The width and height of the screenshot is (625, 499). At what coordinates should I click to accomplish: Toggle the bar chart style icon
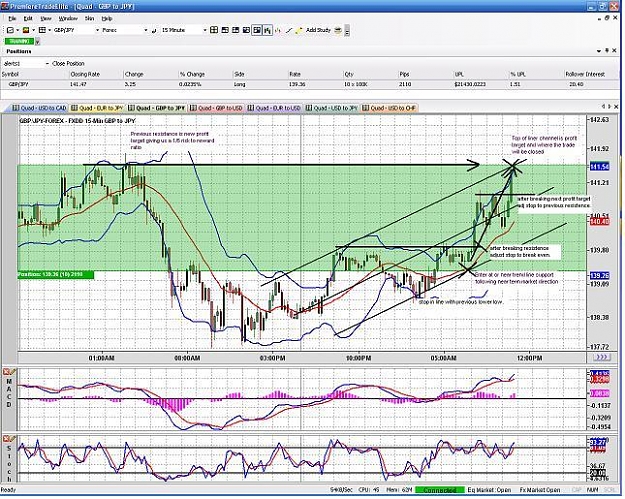[267, 30]
